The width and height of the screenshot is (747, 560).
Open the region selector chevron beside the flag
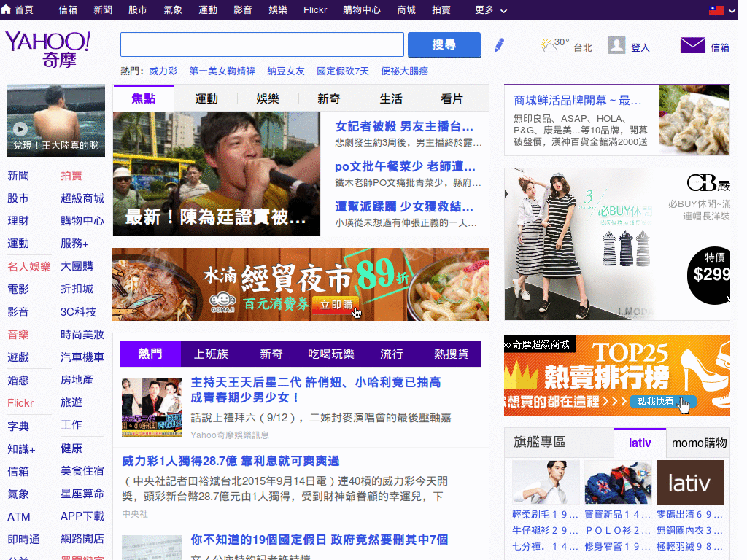[732, 11]
